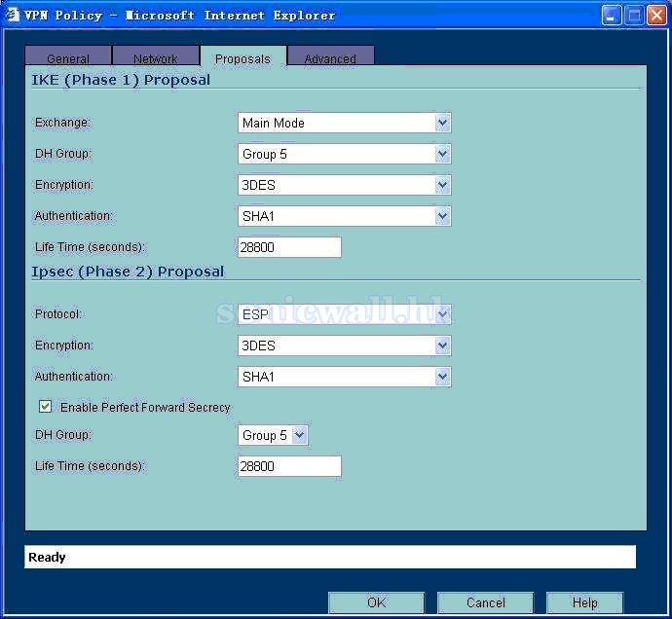Click the Cancel button
Screen dimensions: 672x619
click(485, 602)
